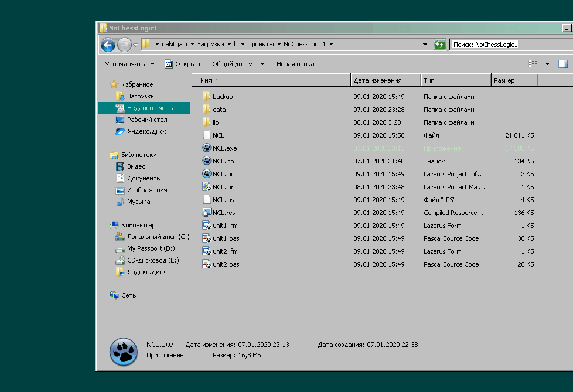Screen dimensions: 573x392
Task: Go to 'nekitgam' in the breadcrumb path
Action: click(175, 44)
